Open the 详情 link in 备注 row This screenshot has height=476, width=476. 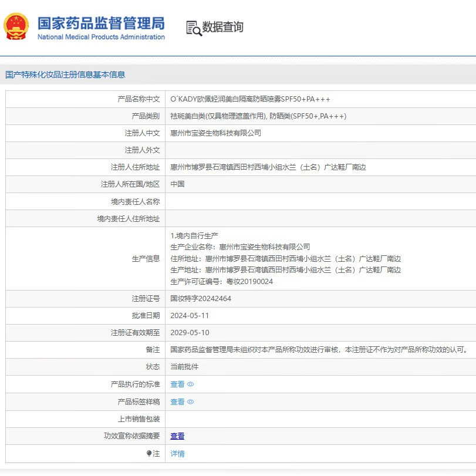click(x=177, y=454)
